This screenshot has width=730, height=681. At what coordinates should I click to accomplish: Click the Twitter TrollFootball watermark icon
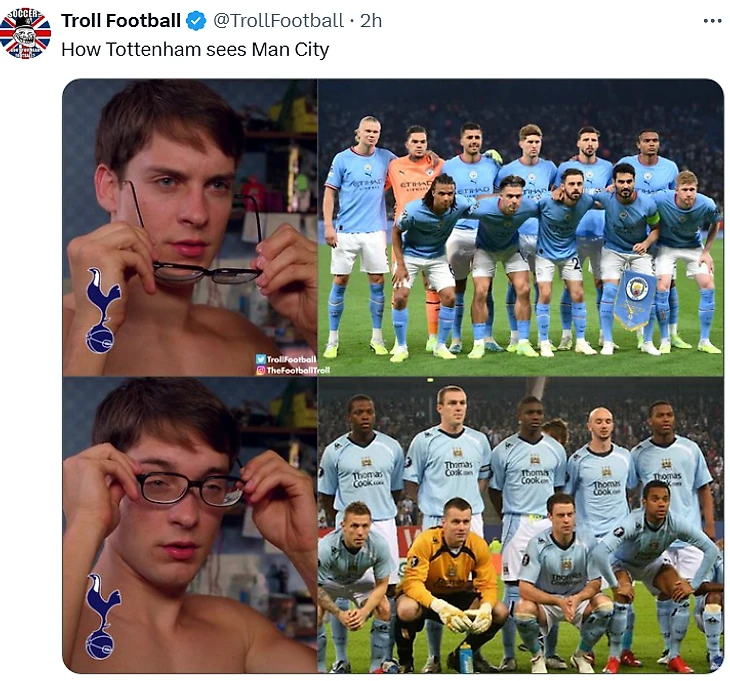(x=262, y=359)
